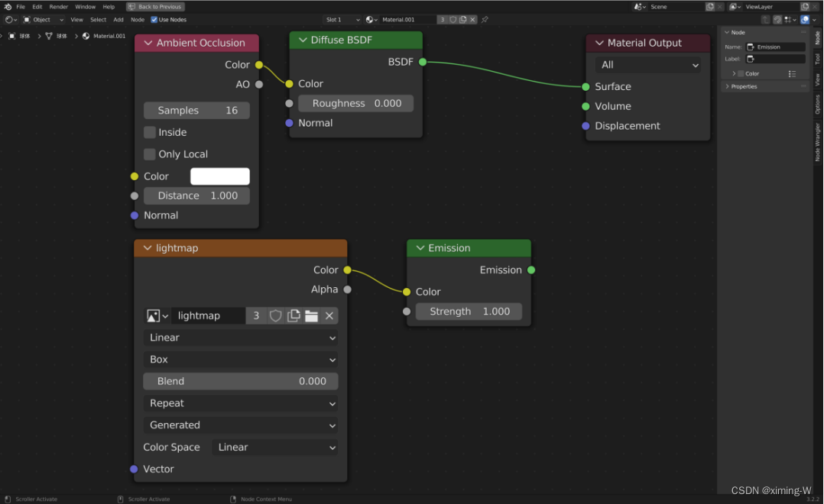Enable fake user shield for lightmap image
Viewport: 824px width, 504px height.
point(276,315)
